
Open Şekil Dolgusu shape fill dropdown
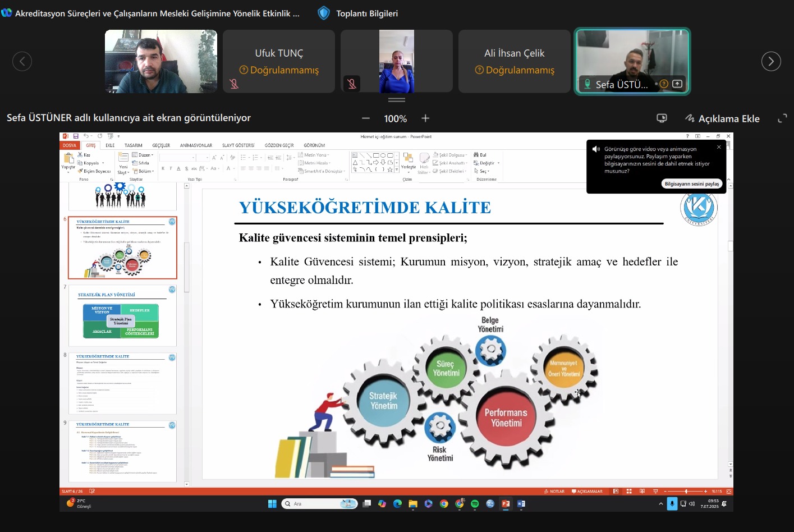coord(450,155)
